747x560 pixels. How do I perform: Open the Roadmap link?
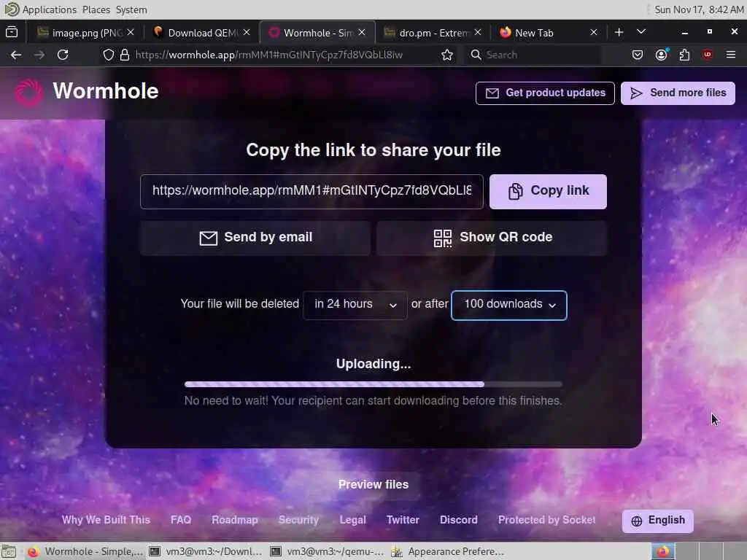235,520
